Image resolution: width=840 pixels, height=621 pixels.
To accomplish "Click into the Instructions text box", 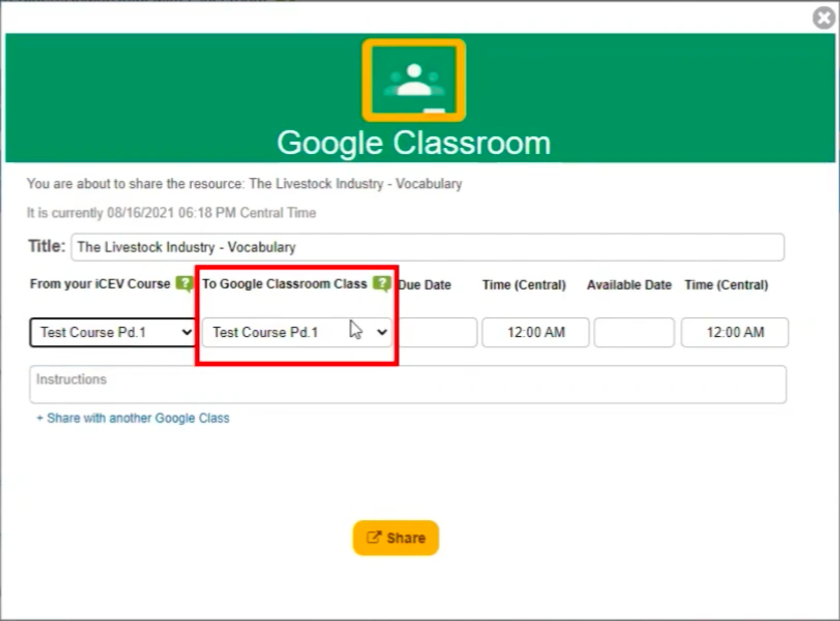I will (x=408, y=384).
